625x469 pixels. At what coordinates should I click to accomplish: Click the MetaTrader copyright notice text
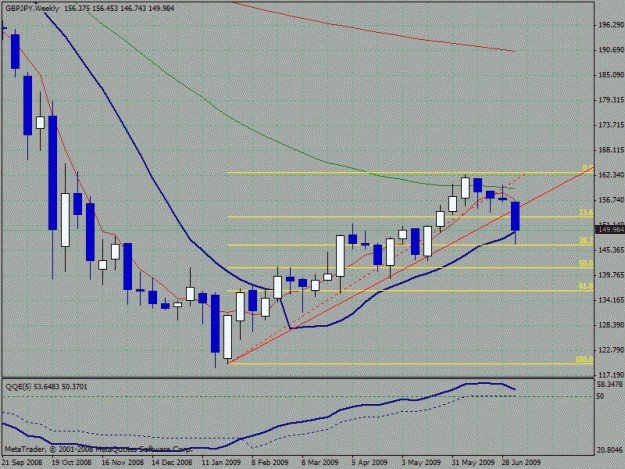tap(98, 449)
